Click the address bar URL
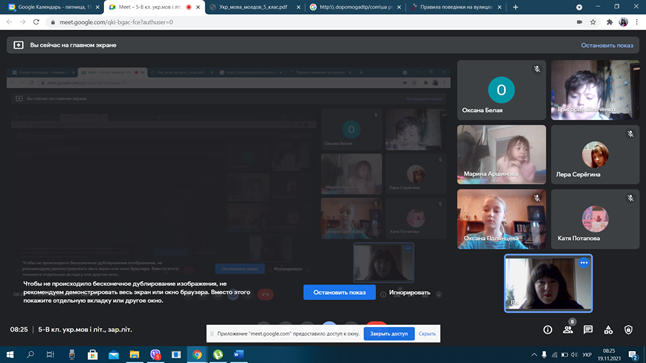This screenshot has width=646, height=363. [x=116, y=22]
